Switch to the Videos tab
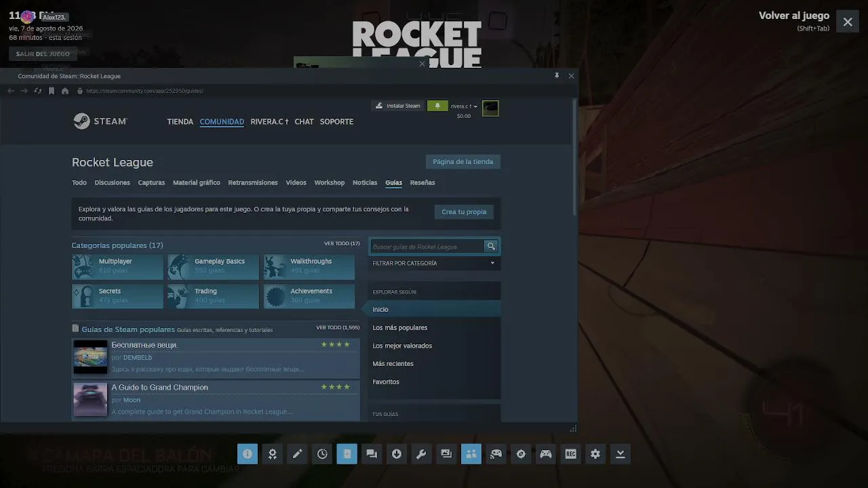Screen dimensions: 868x488 (296, 183)
